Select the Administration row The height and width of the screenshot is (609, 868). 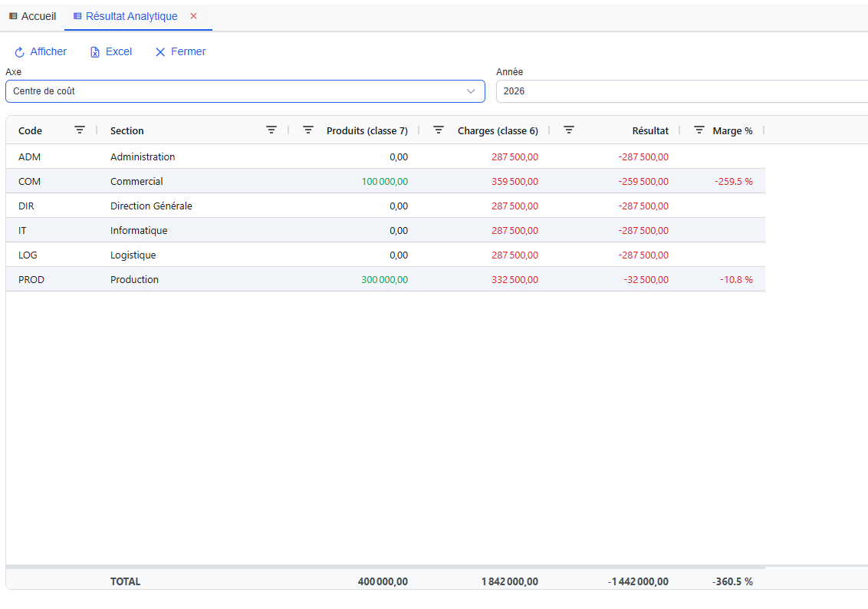coord(143,157)
